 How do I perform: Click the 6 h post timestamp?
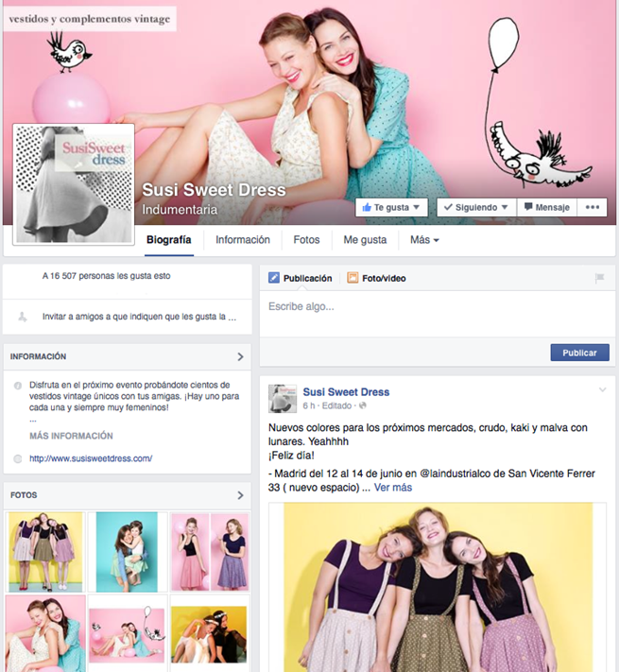tap(309, 405)
